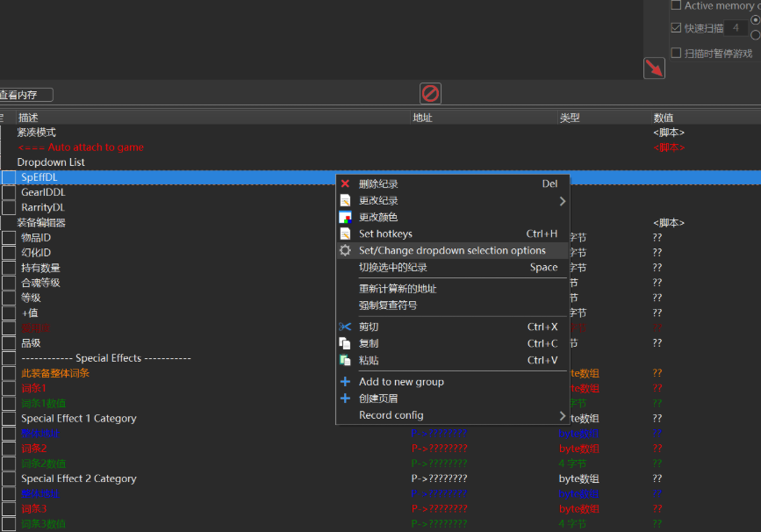Click the gear icon for dropdown selection options
Viewport: 761px width, 532px height.
[x=345, y=251]
